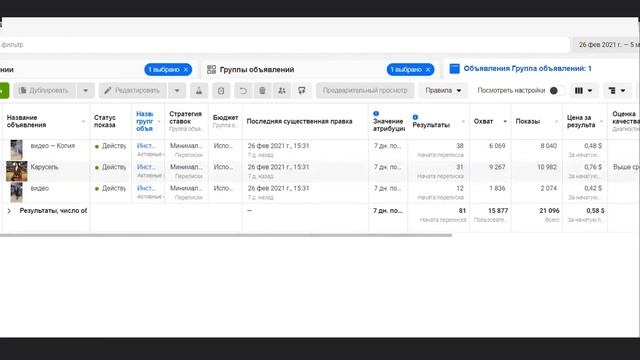The height and width of the screenshot is (360, 640).
Task: Expand the Результаты, число об summary row
Action: click(x=9, y=211)
